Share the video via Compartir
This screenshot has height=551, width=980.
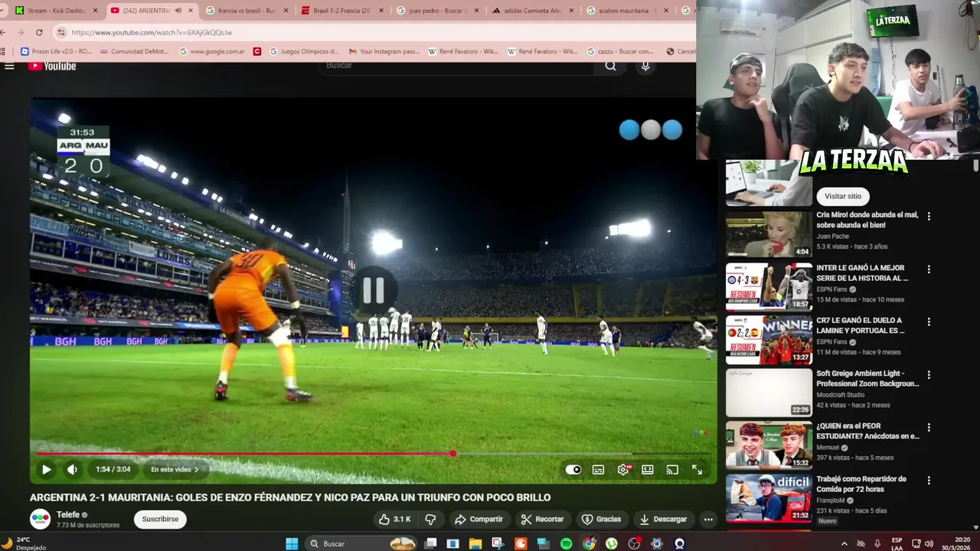[x=479, y=519]
